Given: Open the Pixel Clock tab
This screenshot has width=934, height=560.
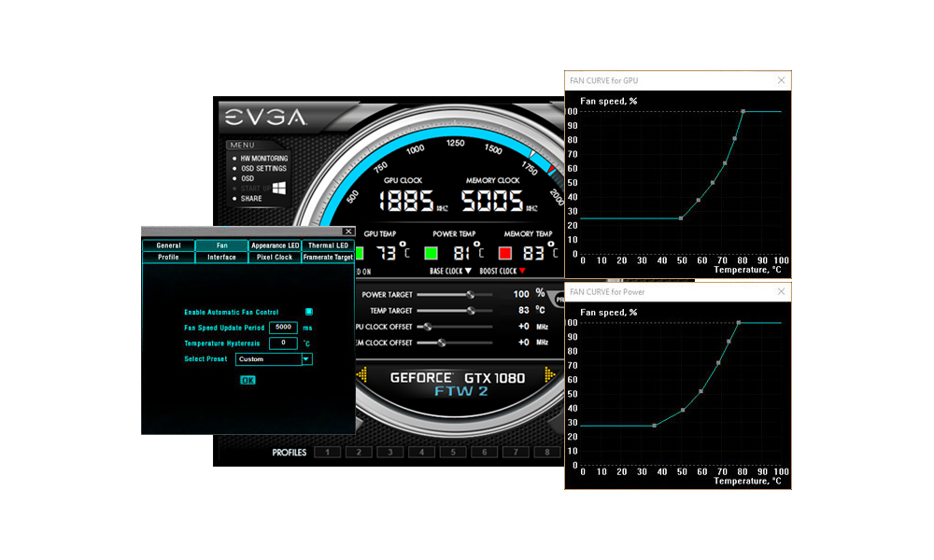Looking at the screenshot, I should [x=275, y=257].
